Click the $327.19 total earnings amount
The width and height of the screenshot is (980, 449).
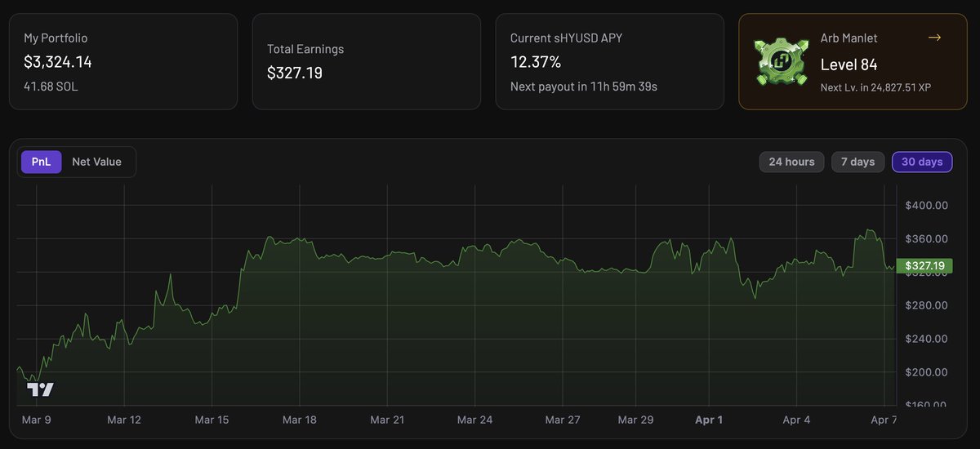click(295, 73)
